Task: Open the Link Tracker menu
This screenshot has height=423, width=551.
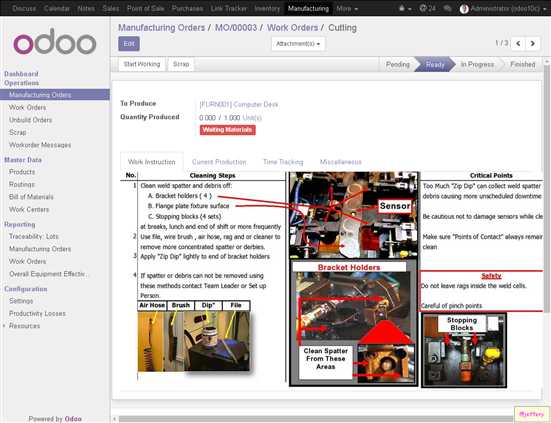Action: [228, 8]
